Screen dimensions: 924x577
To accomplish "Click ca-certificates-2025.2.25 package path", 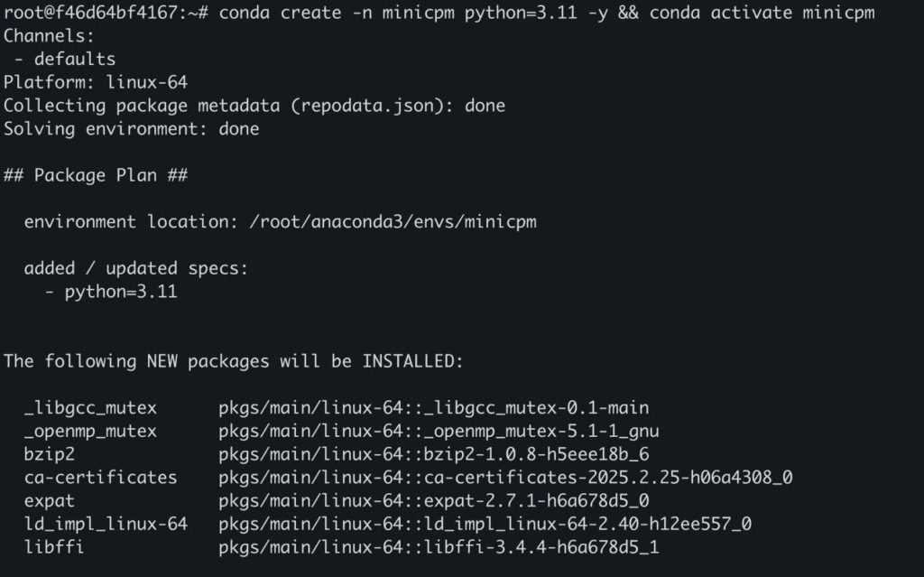I will pyautogui.click(x=505, y=478).
